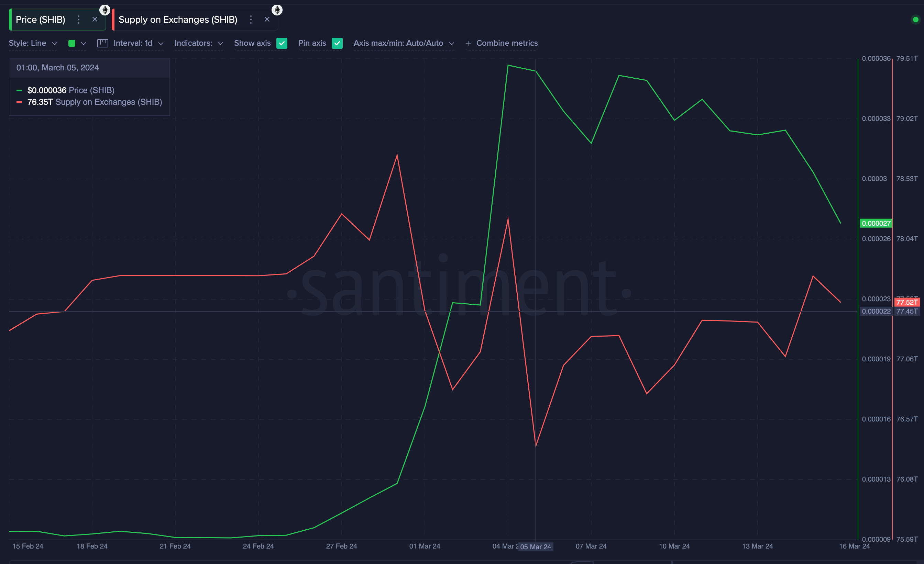Screen dimensions: 924x564
Task: Click the Combine metrics button
Action: [x=507, y=43]
